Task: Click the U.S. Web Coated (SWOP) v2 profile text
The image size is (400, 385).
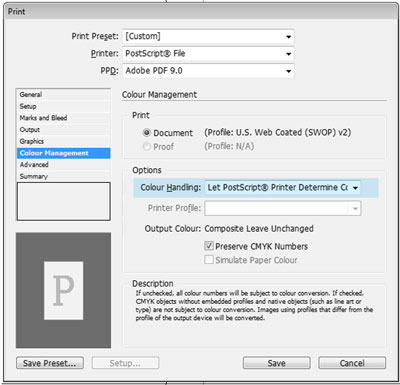Action: point(277,133)
